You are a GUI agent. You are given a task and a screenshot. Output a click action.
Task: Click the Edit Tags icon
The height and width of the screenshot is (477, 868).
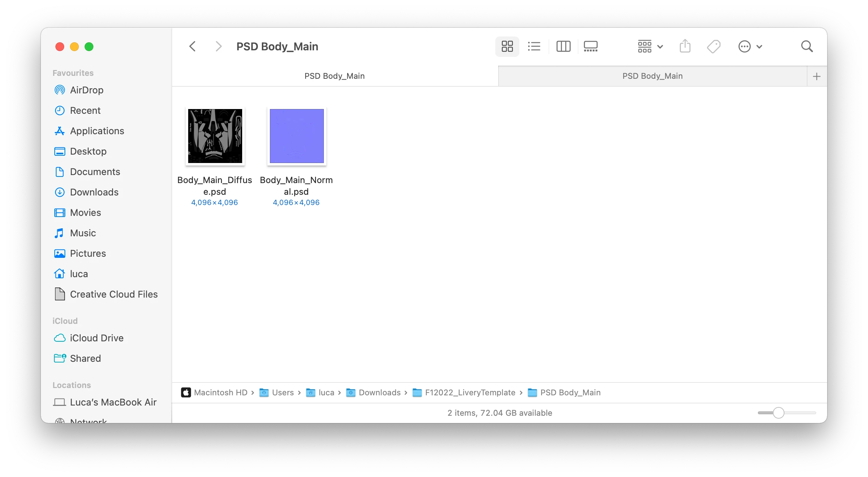(713, 46)
